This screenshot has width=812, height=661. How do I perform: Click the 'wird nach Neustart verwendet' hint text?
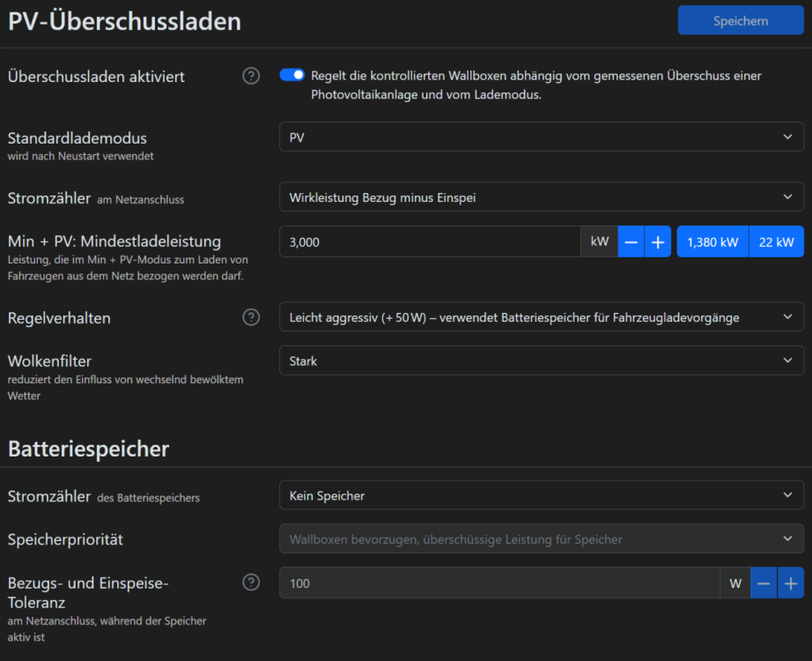81,156
